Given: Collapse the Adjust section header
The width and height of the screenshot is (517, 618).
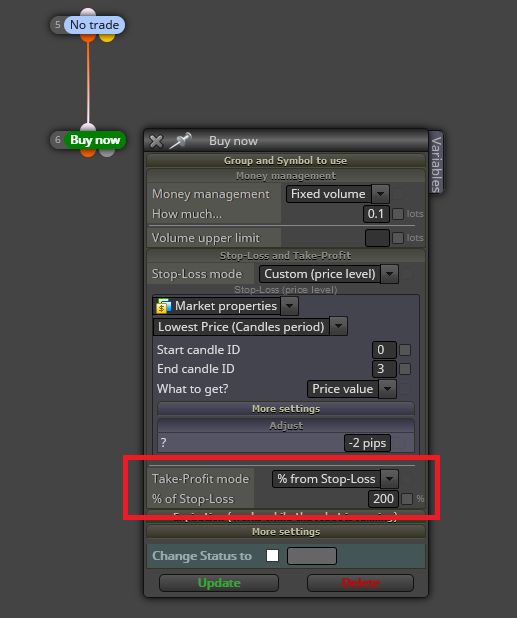Looking at the screenshot, I should tap(286, 426).
